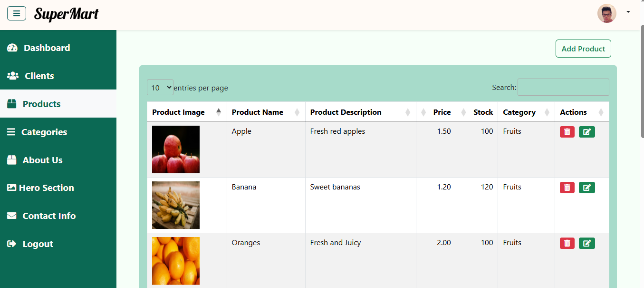Click the Add Product button

click(x=583, y=49)
